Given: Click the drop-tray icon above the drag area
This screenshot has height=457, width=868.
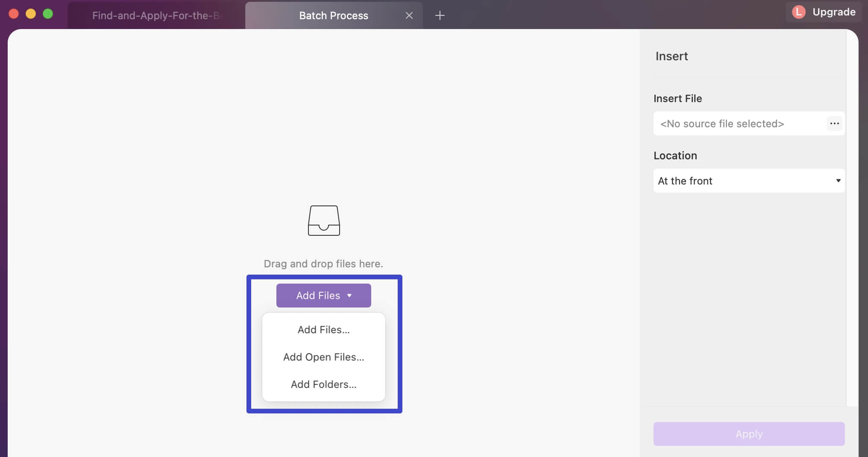Looking at the screenshot, I should tap(323, 220).
